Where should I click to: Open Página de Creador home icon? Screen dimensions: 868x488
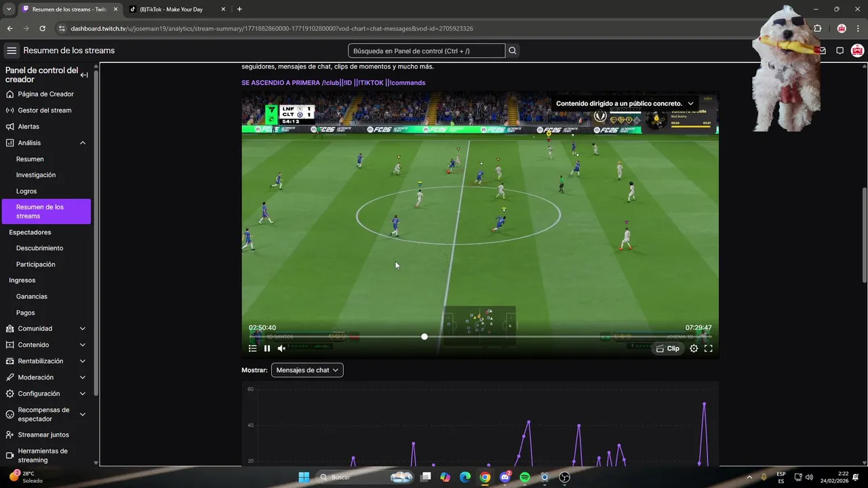click(9, 94)
